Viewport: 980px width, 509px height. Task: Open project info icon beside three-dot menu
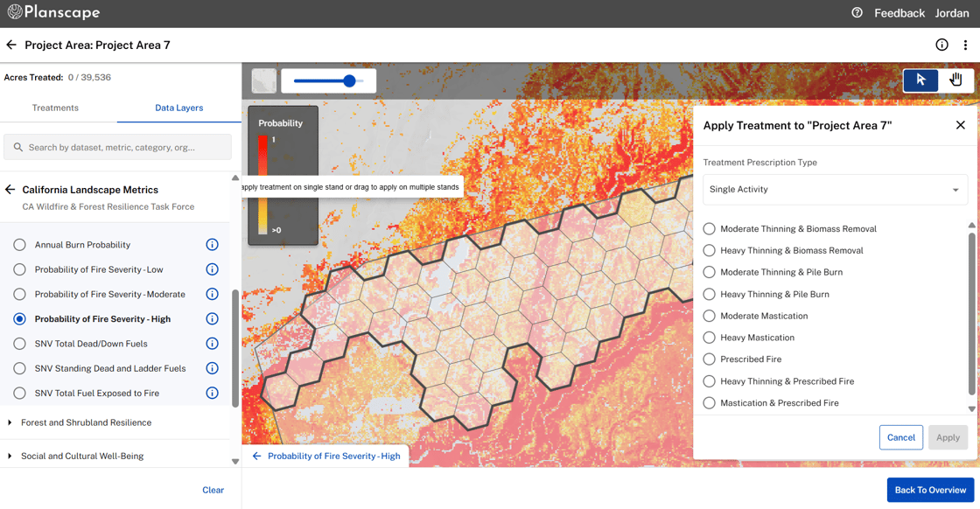[941, 45]
